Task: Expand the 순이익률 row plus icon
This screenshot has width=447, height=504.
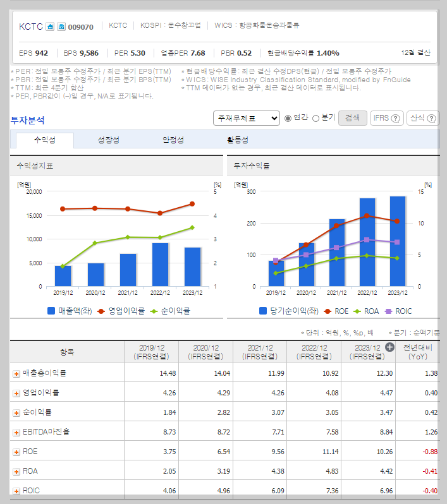Action: click(x=16, y=413)
